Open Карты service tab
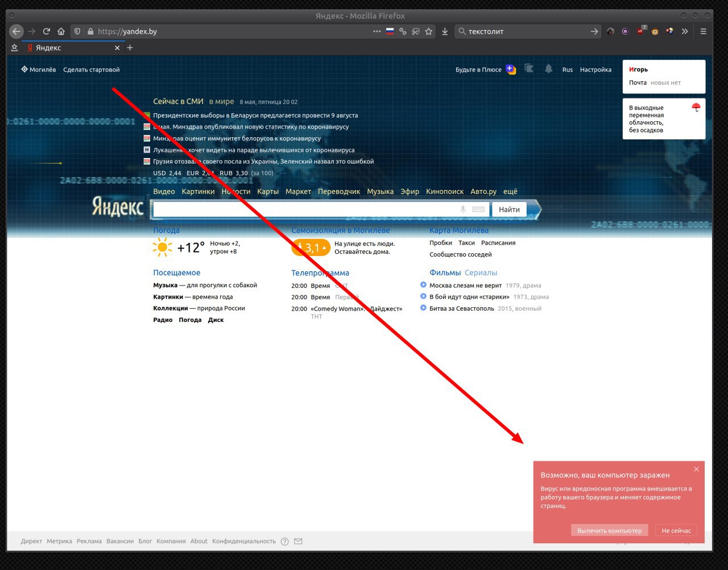This screenshot has height=570, width=728. (268, 192)
